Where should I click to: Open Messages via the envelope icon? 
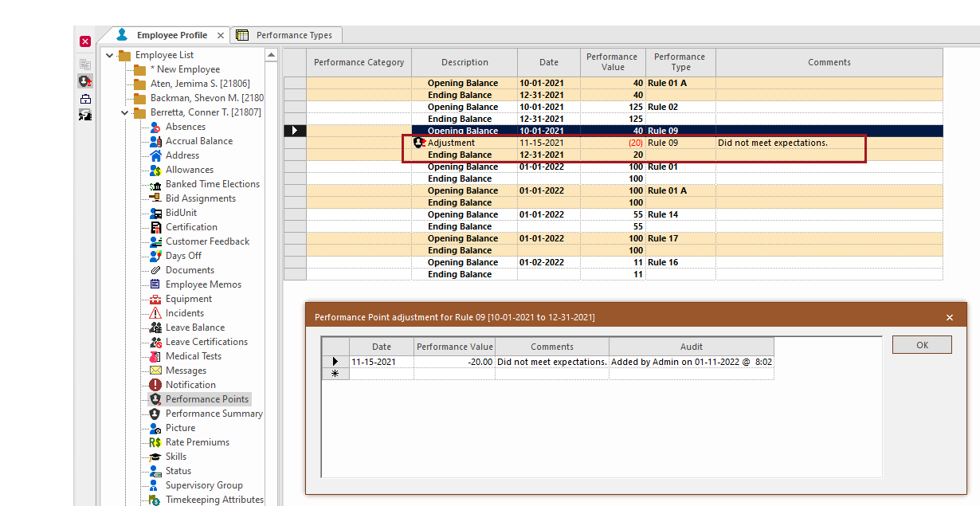point(156,370)
